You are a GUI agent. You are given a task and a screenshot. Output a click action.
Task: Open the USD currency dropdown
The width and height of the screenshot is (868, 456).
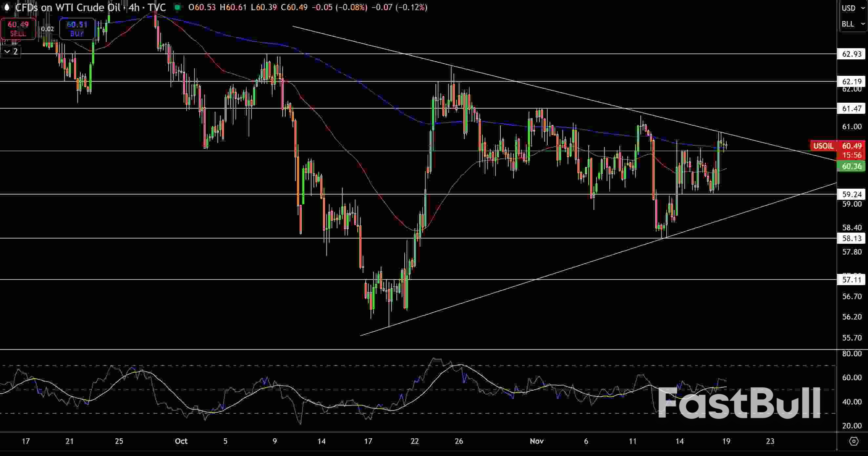[x=853, y=8]
